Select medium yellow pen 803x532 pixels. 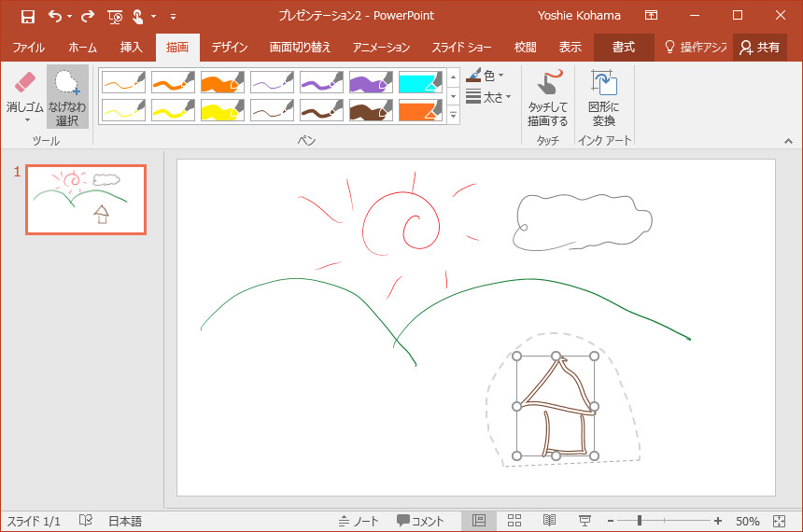173,110
